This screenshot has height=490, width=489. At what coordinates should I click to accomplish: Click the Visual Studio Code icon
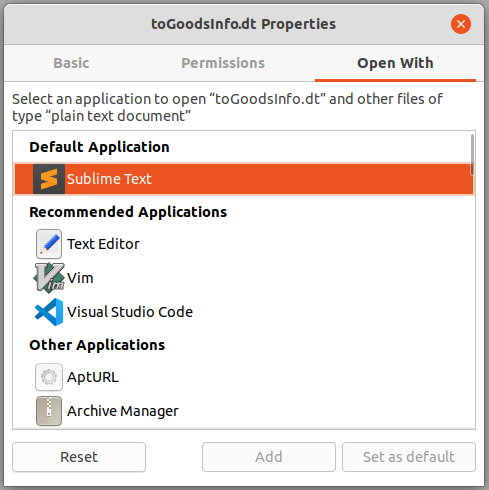tap(49, 312)
